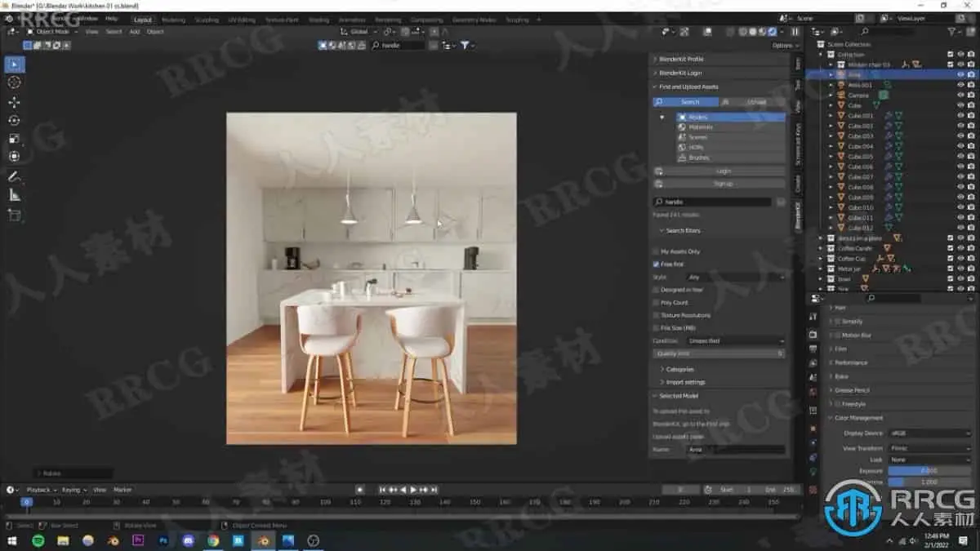Image resolution: width=980 pixels, height=551 pixels.
Task: Uncheck the Free First checkbox
Action: pyautogui.click(x=657, y=264)
